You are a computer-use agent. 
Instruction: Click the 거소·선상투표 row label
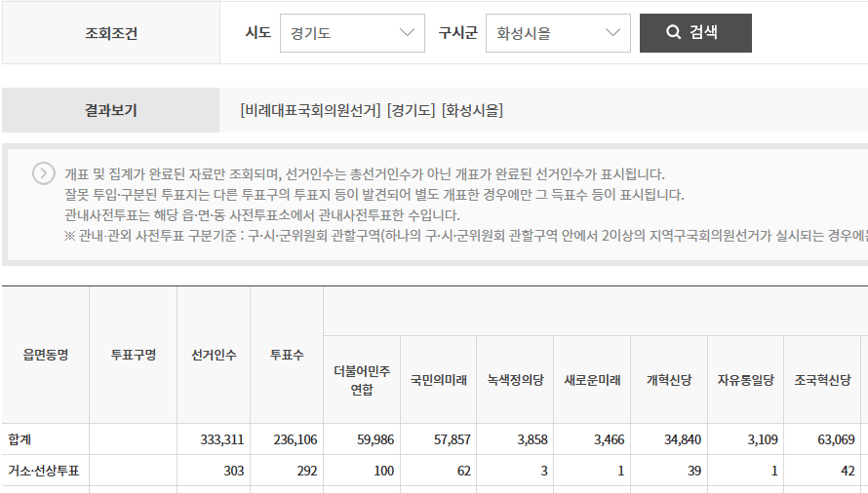coord(43,471)
